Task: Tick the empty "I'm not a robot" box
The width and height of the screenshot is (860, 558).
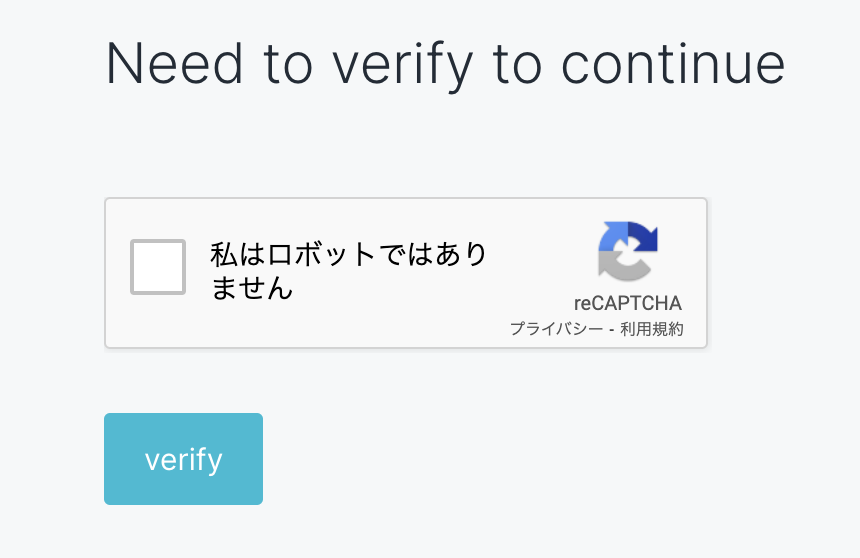Action: (158, 267)
